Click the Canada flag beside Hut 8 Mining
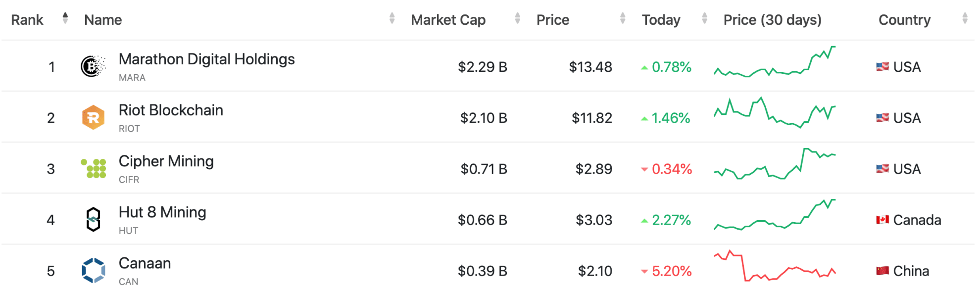This screenshot has height=292, width=980. click(882, 219)
